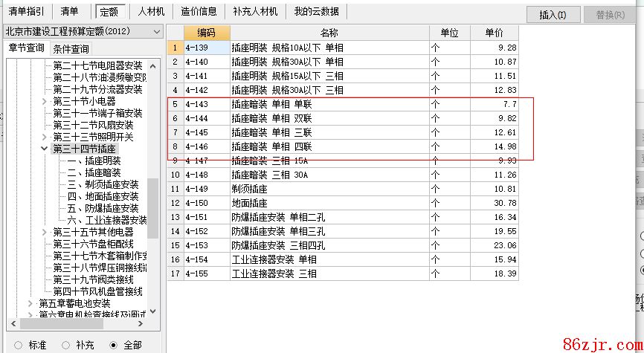Click the 插入(I) button
This screenshot has height=353, width=644.
(553, 15)
